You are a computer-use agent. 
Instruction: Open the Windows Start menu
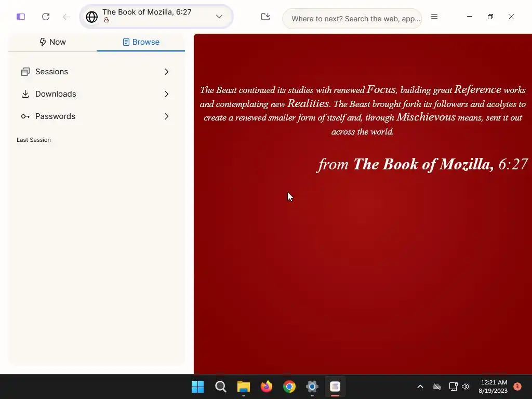198,387
